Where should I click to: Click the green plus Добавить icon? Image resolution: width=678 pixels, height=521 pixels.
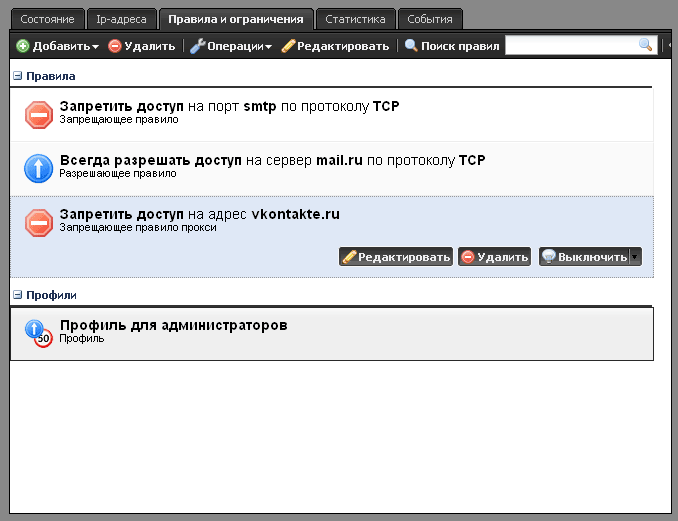pyautogui.click(x=23, y=46)
